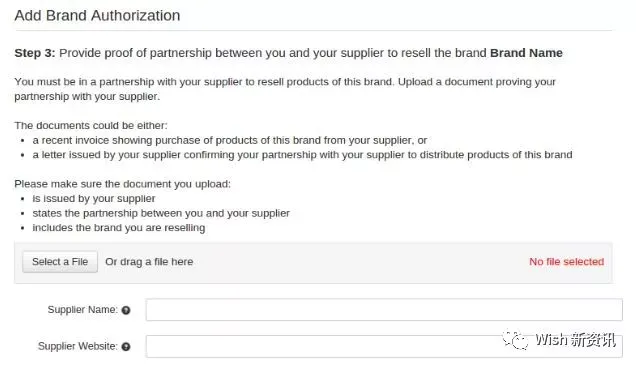Click the 'Add Brand Authorization' heading

(97, 15)
